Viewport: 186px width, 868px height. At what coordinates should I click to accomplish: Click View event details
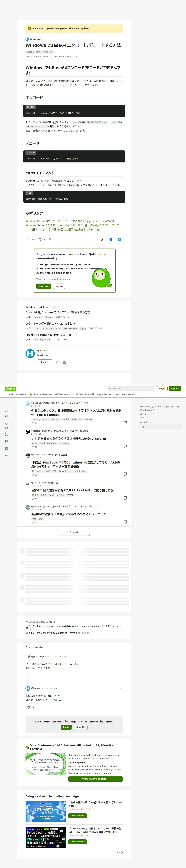[95, 779]
